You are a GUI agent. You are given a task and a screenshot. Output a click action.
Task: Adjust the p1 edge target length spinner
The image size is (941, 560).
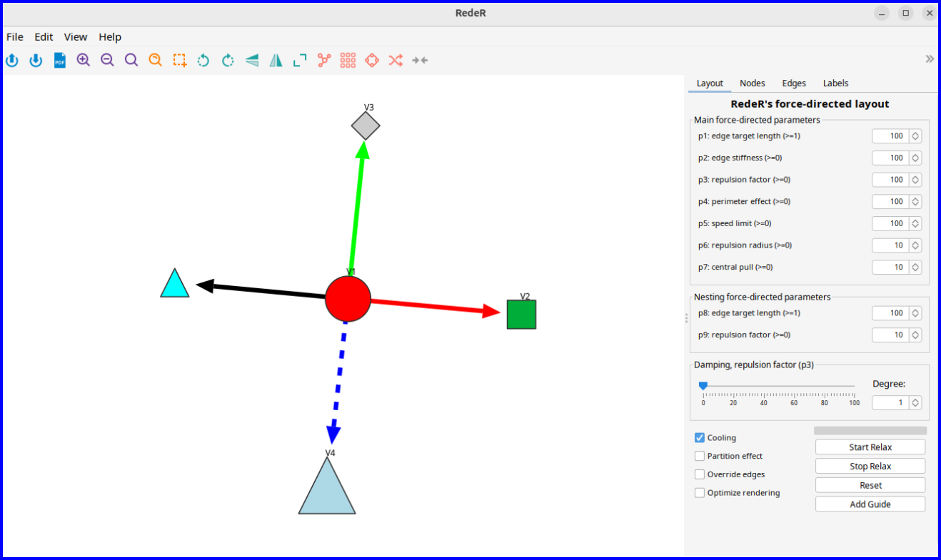(915, 136)
